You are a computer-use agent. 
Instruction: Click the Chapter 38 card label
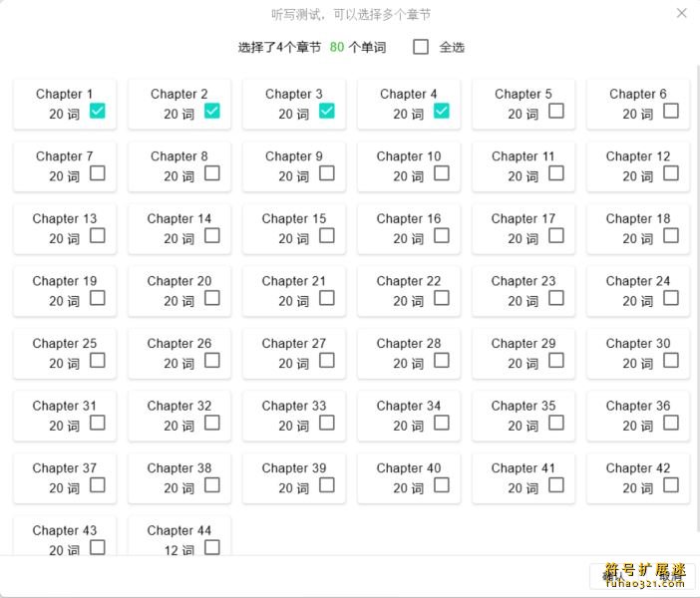click(179, 467)
